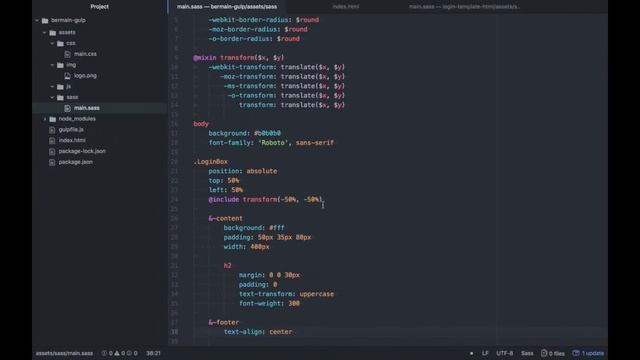Viewport: 640px width, 360px height.
Task: Click the LF line ending selector
Action: (485, 353)
